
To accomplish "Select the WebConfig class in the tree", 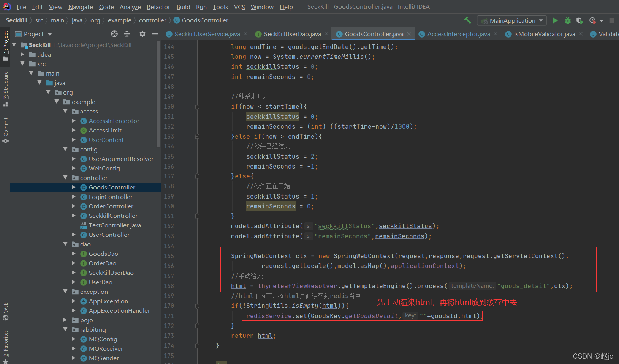I will [104, 168].
